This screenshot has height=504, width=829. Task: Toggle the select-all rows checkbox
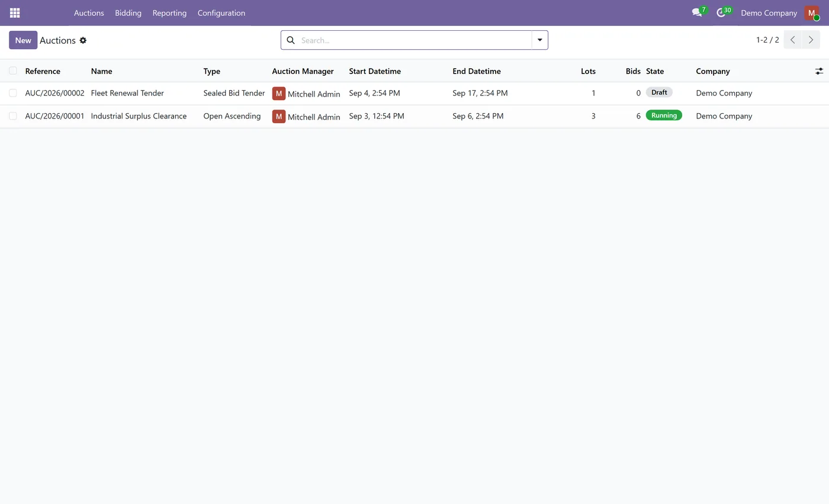(x=12, y=71)
